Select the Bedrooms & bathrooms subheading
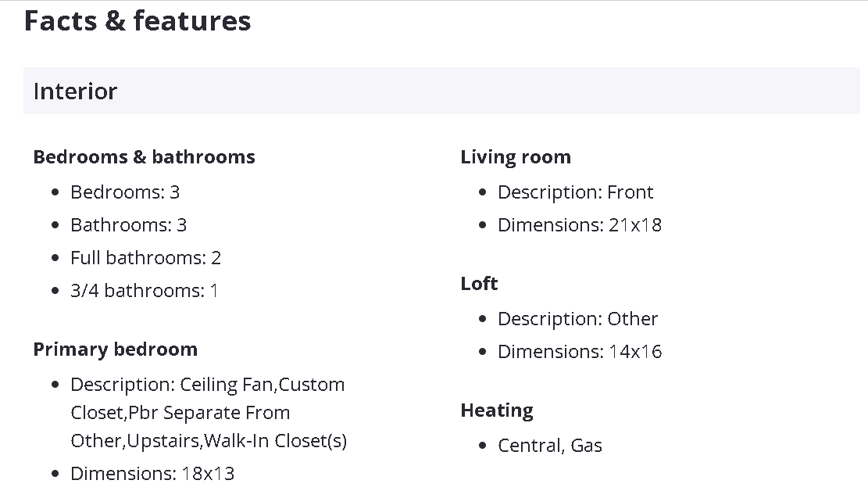 144,157
